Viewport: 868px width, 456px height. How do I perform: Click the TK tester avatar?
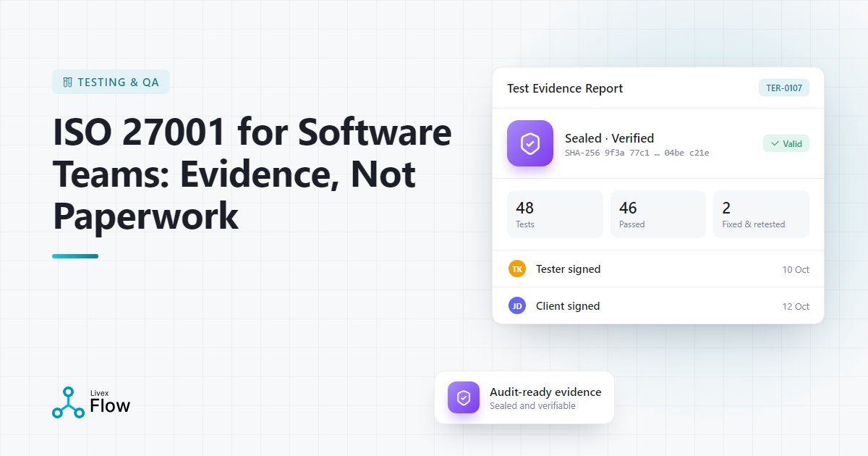517,269
